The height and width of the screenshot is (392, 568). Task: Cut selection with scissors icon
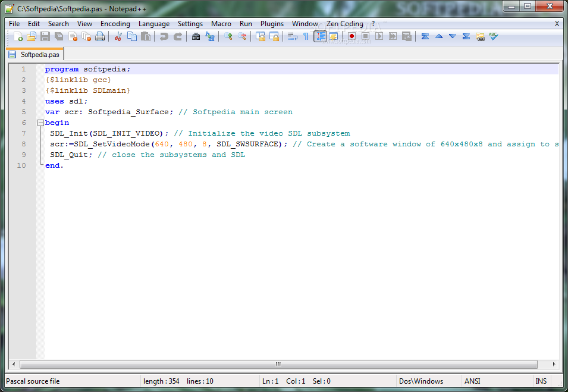tap(118, 37)
